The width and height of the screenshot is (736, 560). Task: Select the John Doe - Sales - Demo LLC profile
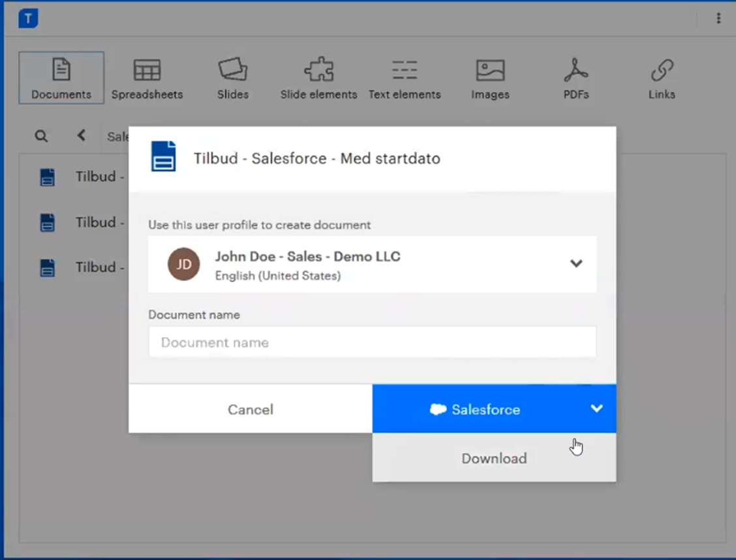click(x=372, y=264)
